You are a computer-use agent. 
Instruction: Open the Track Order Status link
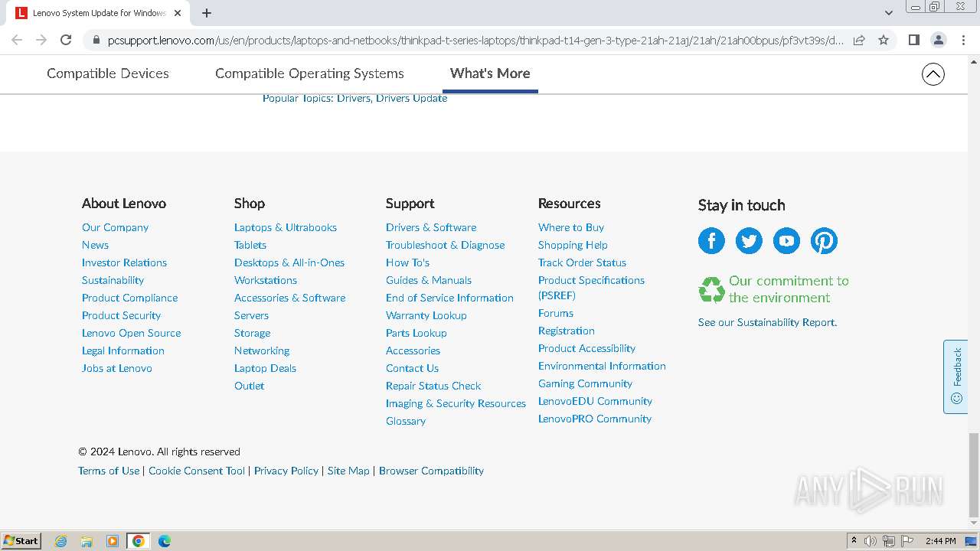582,262
